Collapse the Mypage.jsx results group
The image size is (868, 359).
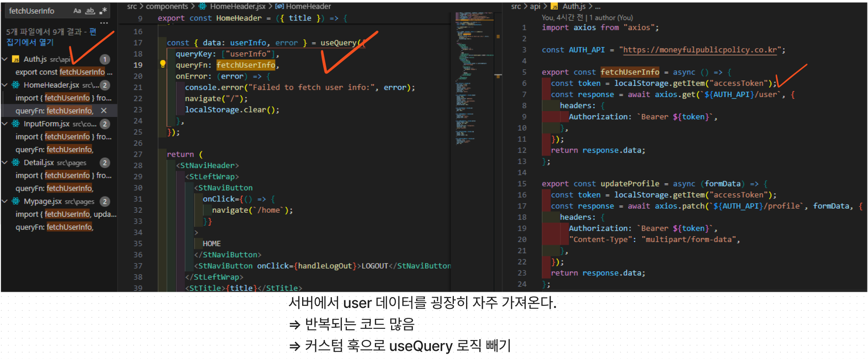[5, 201]
